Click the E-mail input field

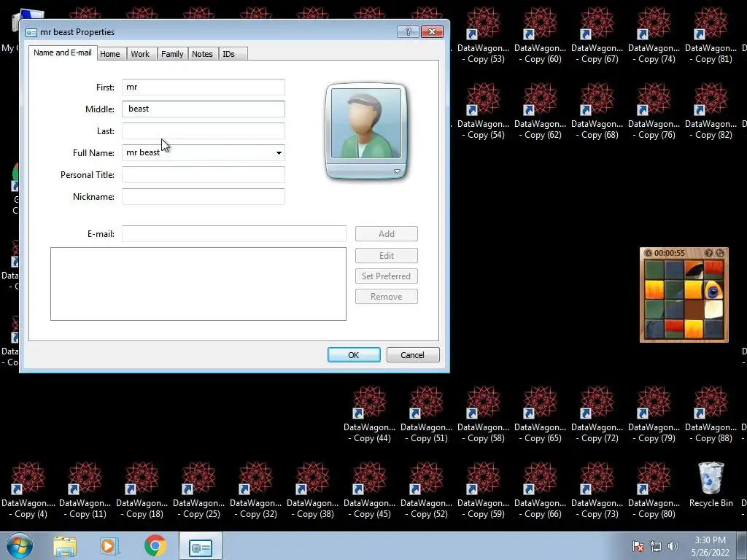click(x=234, y=234)
